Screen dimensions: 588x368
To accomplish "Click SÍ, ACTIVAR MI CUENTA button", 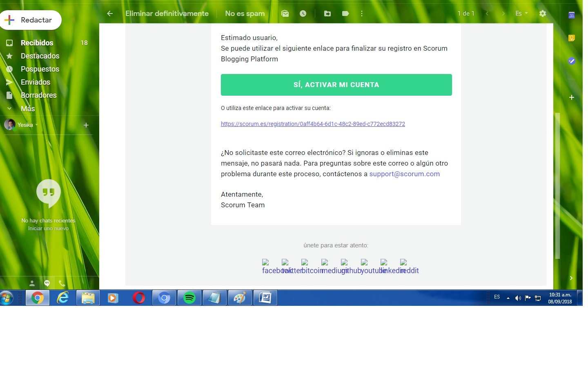I will point(336,85).
